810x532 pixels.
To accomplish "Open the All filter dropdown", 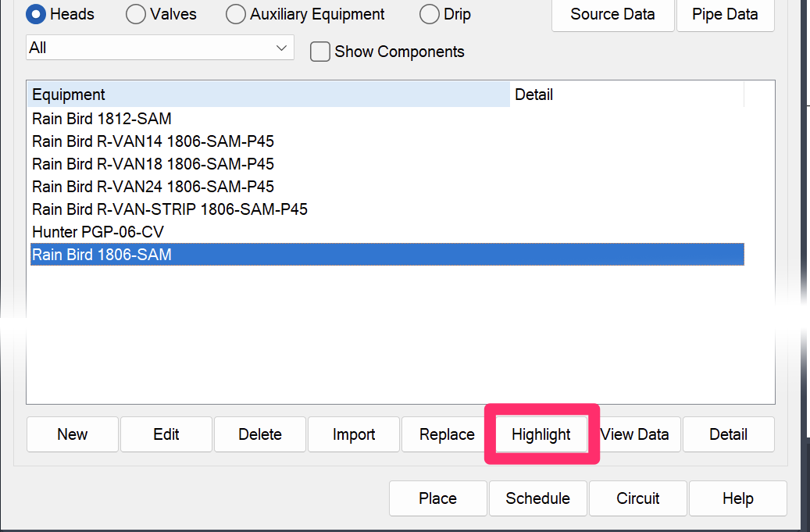I will (x=159, y=48).
